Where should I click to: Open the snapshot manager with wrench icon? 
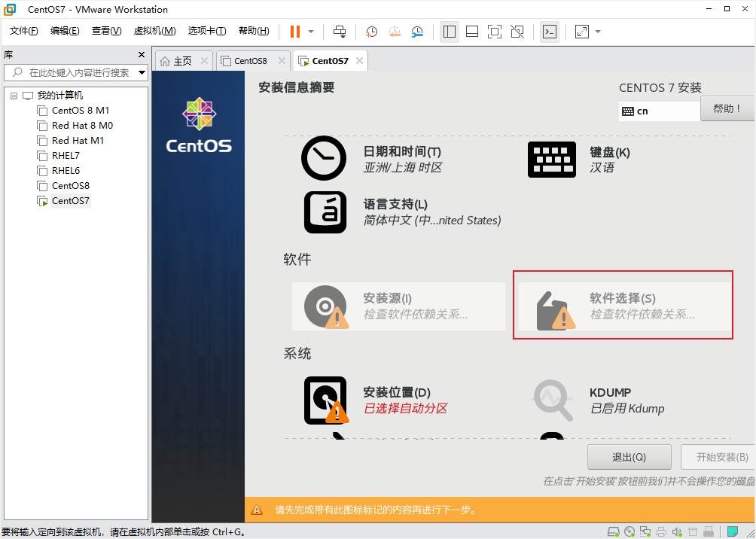pyautogui.click(x=417, y=32)
